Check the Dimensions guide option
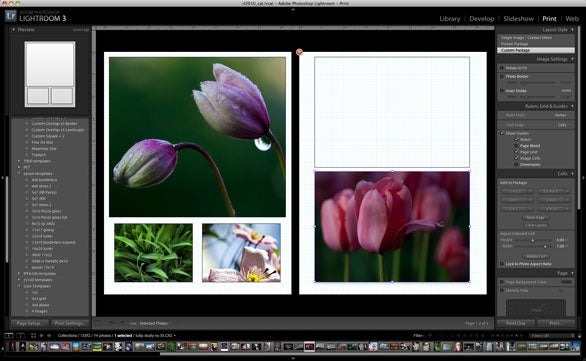 pos(516,164)
